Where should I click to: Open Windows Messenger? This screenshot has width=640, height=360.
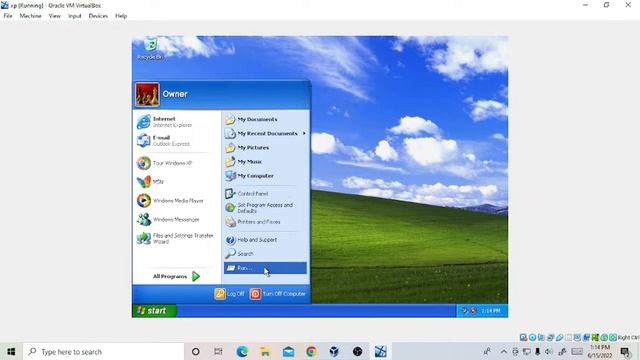176,219
